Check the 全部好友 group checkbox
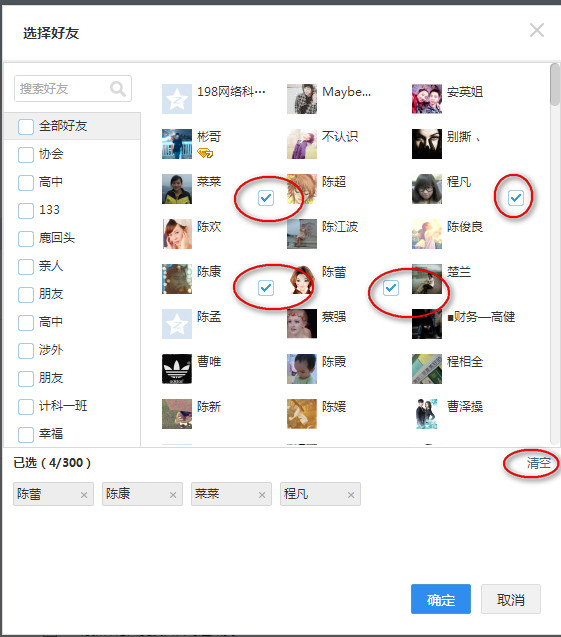 [26, 126]
